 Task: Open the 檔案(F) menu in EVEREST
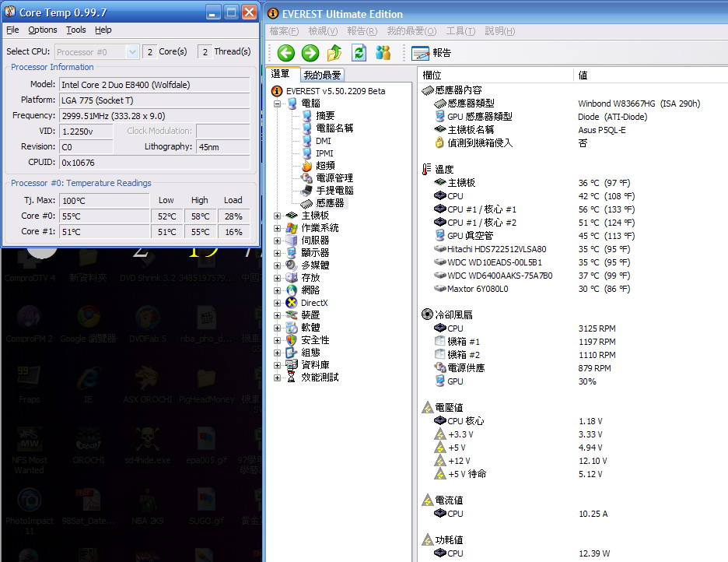coord(284,31)
